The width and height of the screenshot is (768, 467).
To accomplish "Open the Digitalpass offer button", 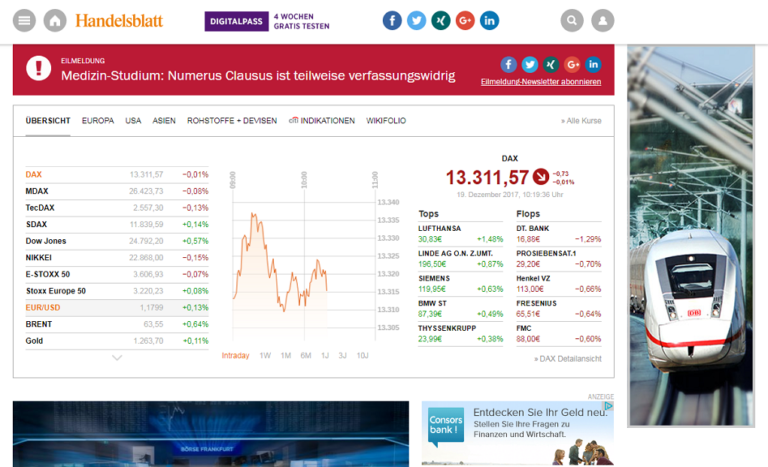I will click(237, 21).
